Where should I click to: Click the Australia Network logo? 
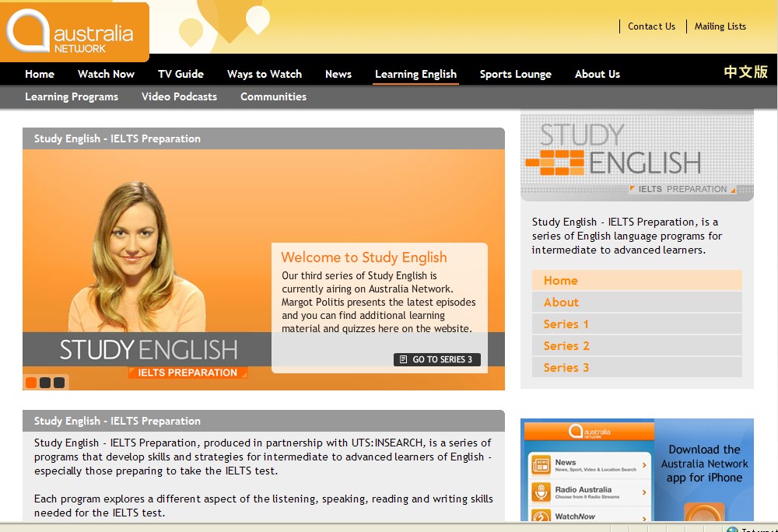[x=75, y=32]
